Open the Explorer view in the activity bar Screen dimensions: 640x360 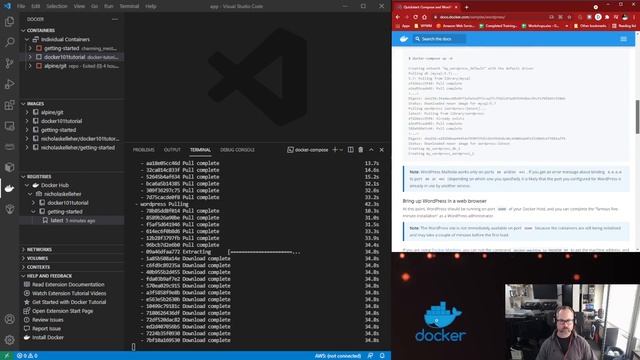[9, 21]
